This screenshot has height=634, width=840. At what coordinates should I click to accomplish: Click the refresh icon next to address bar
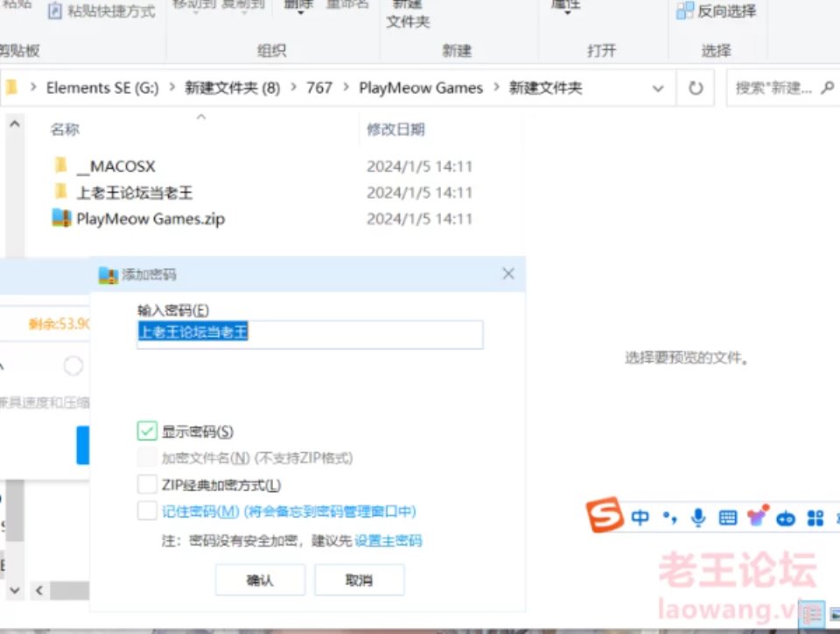click(696, 88)
